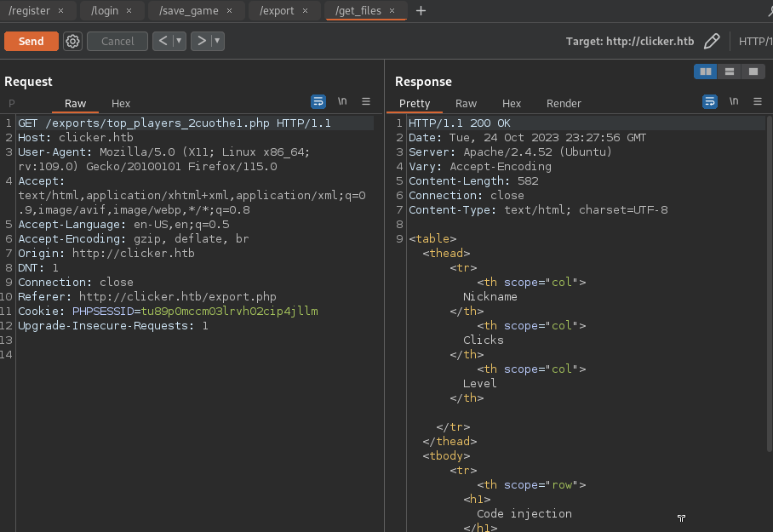The image size is (773, 532).
Task: Toggle message wrap icon in Request panel
Action: pyautogui.click(x=318, y=101)
